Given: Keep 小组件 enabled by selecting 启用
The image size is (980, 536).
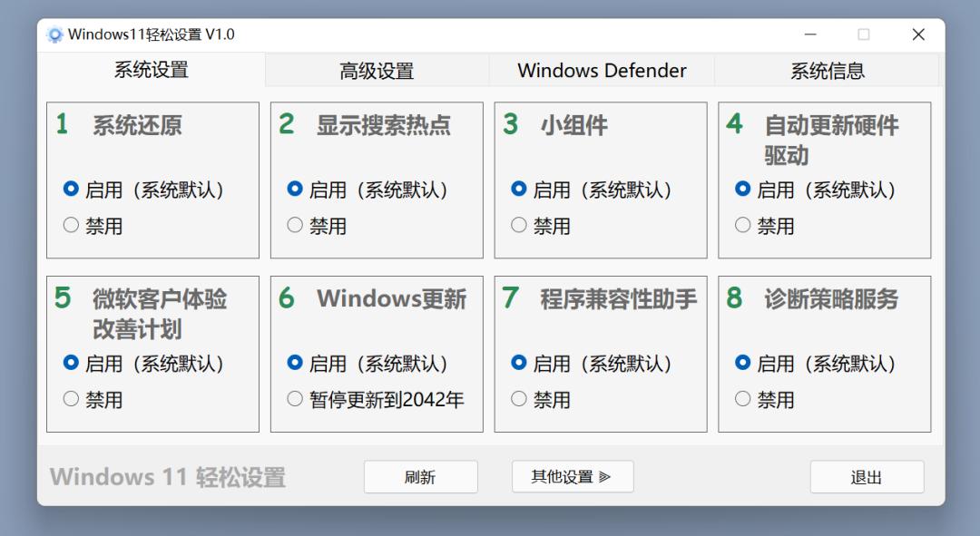Looking at the screenshot, I should (x=518, y=189).
